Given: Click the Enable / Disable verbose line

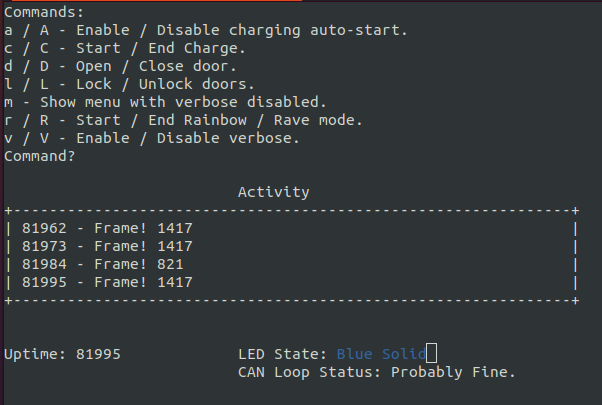Looking at the screenshot, I should 152,138.
